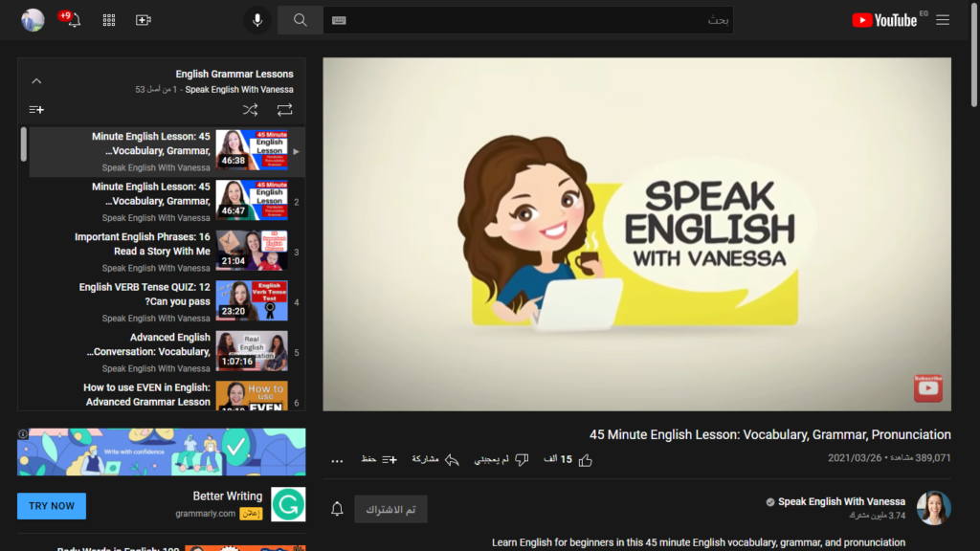Start voice search with the microphone
This screenshot has height=551, width=980.
click(256, 20)
